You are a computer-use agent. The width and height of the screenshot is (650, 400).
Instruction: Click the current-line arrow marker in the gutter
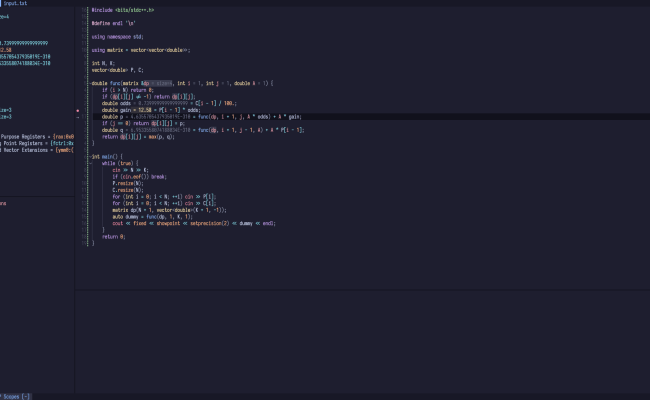point(78,117)
